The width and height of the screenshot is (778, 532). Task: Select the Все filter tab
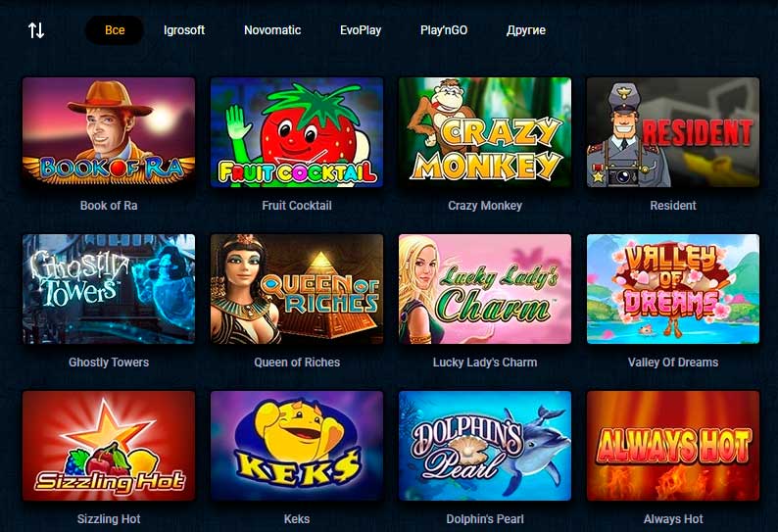coord(115,30)
